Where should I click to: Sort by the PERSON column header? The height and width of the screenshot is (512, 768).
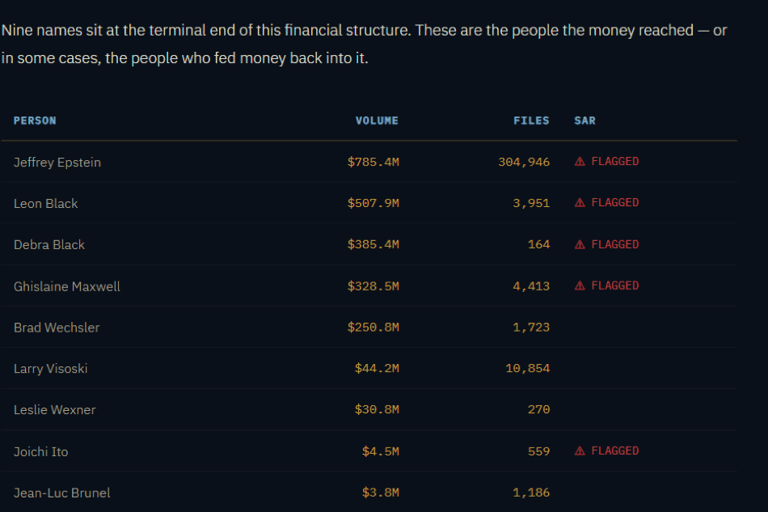click(x=35, y=121)
